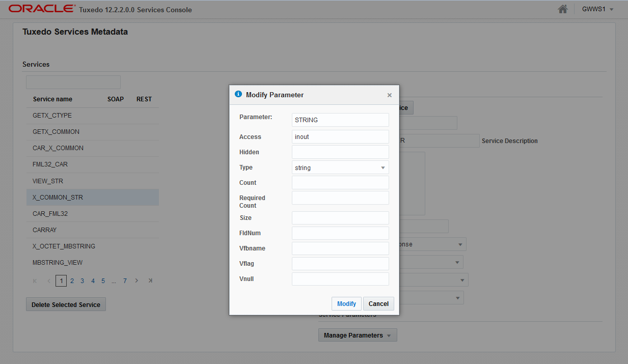Focus the Parameter name field

(340, 120)
